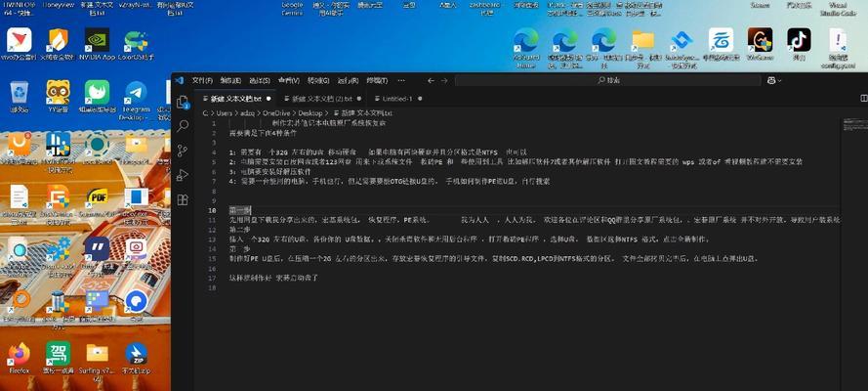This screenshot has width=868, height=391.
Task: Click the adqq breadcrumb segment
Action: (x=247, y=113)
